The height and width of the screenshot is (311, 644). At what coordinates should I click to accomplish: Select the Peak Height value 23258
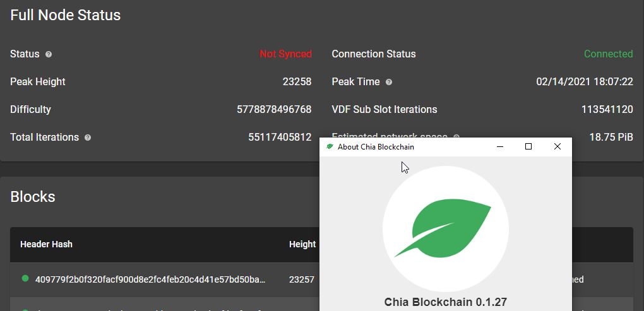(297, 81)
